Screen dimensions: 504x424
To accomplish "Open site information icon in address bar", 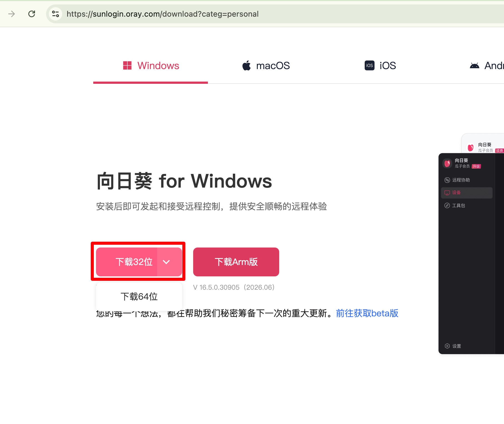I will point(56,14).
